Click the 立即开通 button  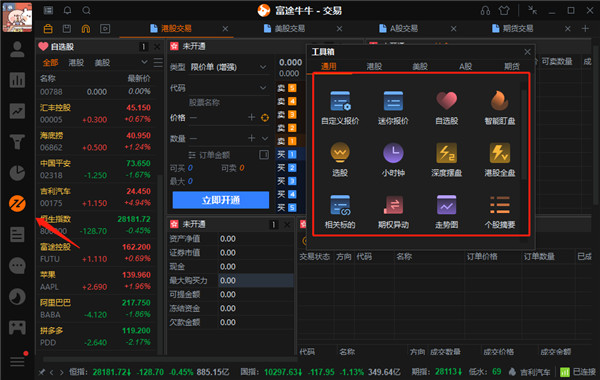click(220, 200)
